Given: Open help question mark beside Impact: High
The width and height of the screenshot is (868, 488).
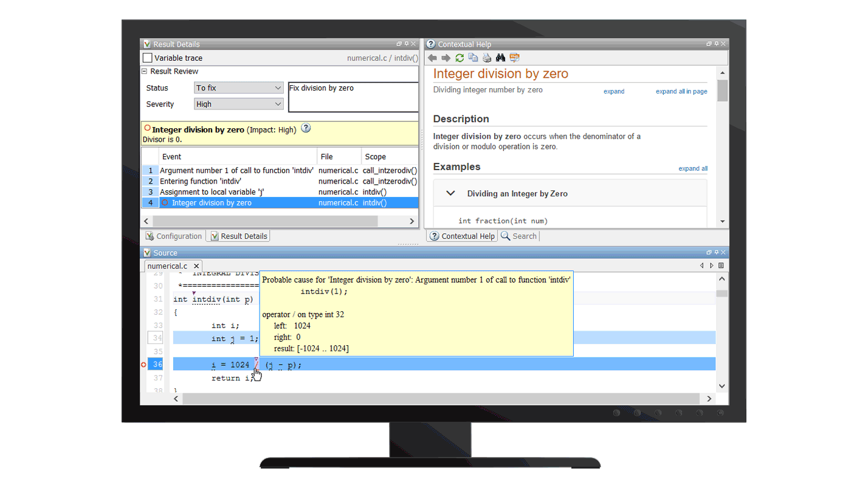Looking at the screenshot, I should pyautogui.click(x=306, y=128).
